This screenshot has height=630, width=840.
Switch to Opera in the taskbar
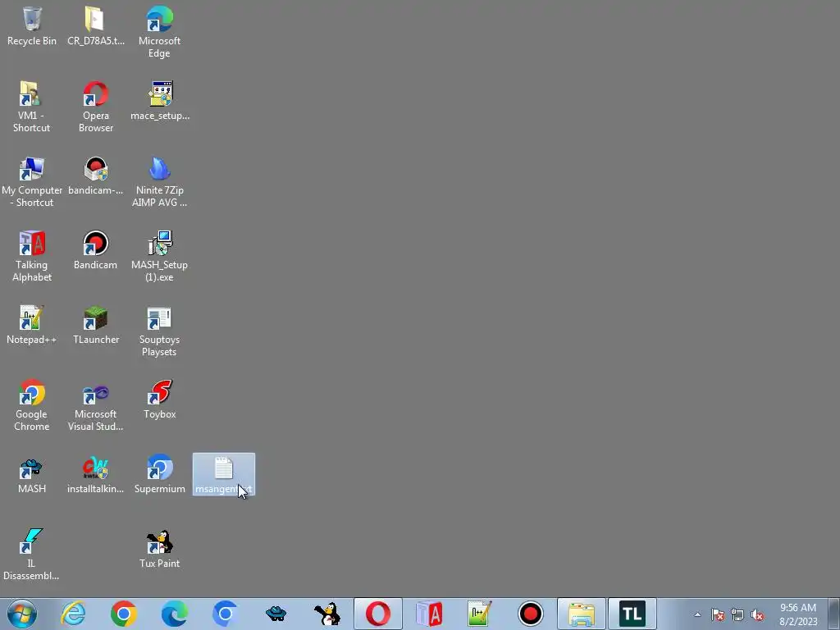click(377, 614)
